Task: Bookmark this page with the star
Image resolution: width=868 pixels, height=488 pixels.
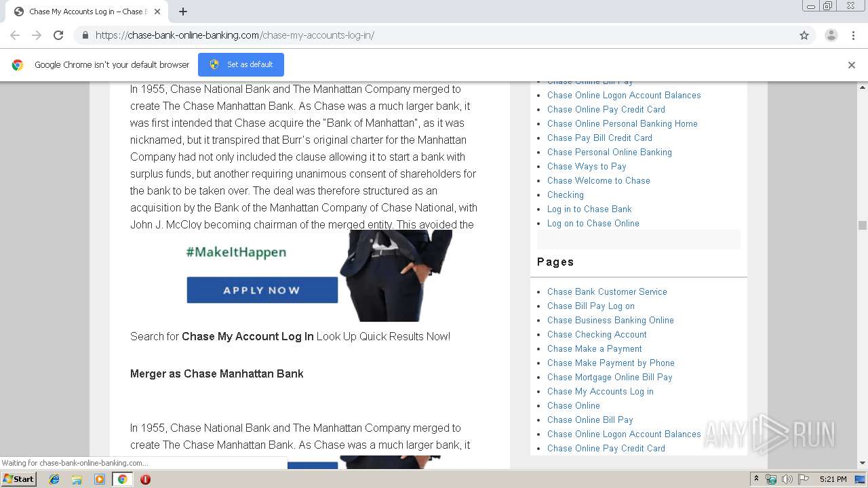Action: pyautogui.click(x=804, y=35)
